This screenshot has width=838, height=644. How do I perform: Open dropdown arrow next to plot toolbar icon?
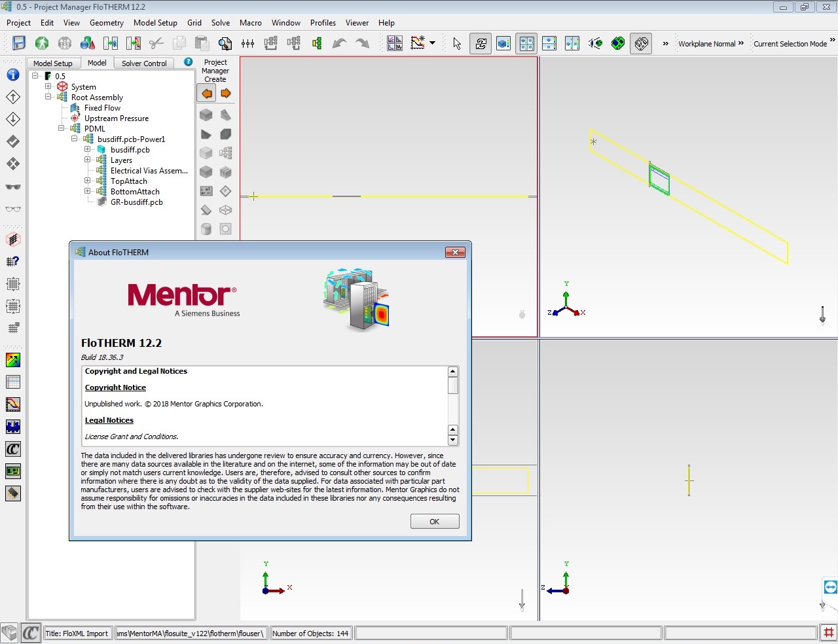[x=432, y=44]
